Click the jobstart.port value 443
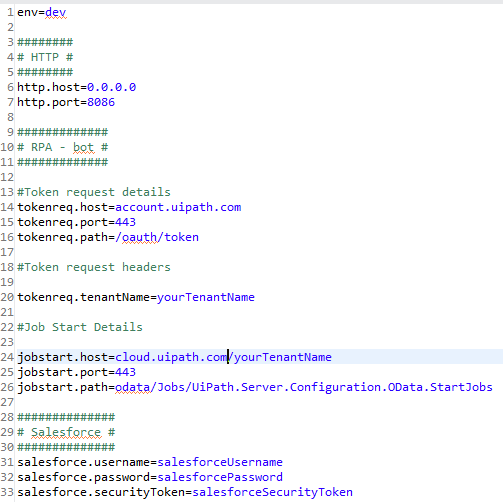503x502 pixels. (x=125, y=372)
